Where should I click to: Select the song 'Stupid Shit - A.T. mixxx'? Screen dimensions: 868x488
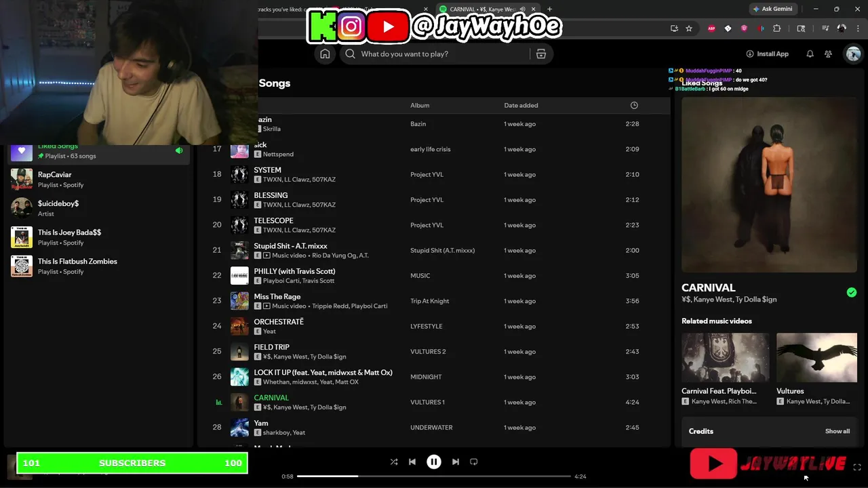tap(290, 246)
